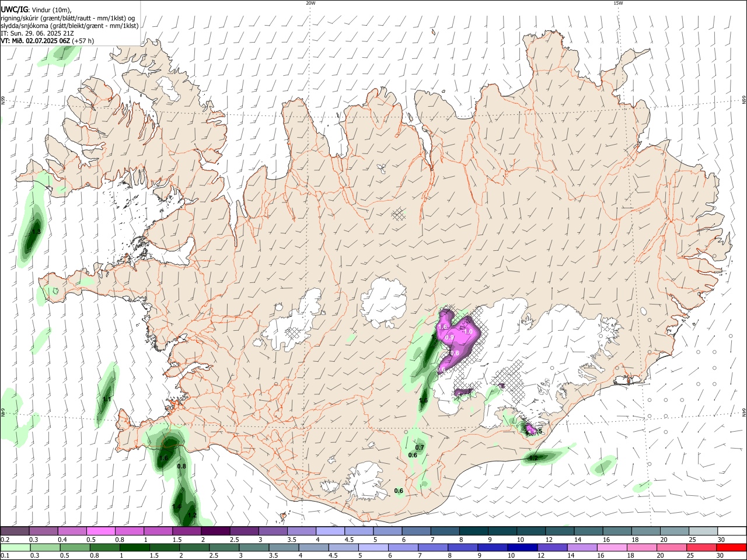The height and width of the screenshot is (560, 747).
Task: Click the 15W longitude label
Action: tap(618, 3)
